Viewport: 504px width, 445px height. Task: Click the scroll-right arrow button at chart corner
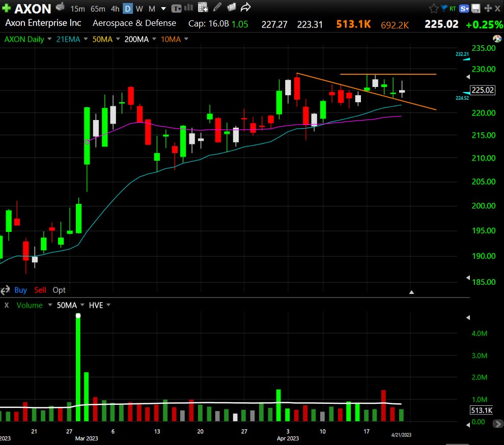[x=498, y=424]
